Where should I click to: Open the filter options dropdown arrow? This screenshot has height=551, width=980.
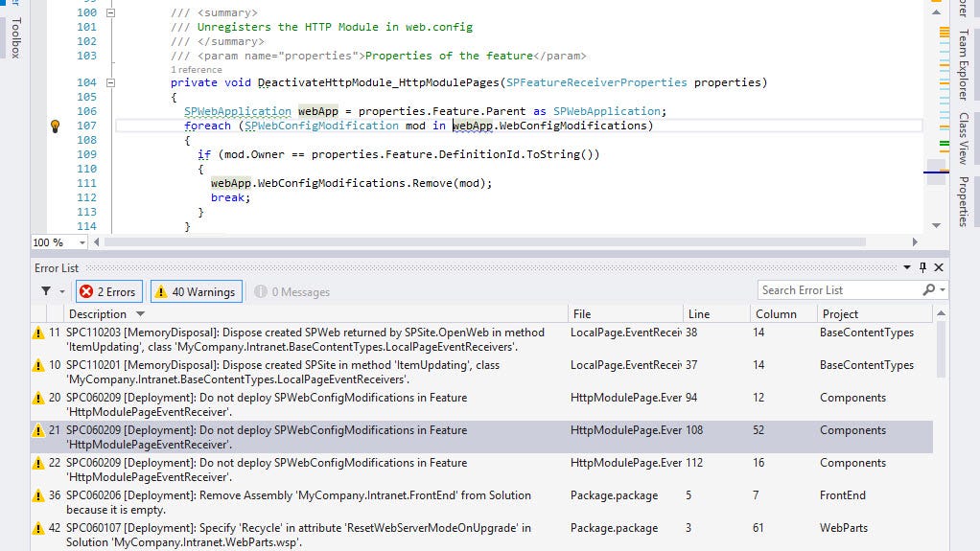point(62,291)
